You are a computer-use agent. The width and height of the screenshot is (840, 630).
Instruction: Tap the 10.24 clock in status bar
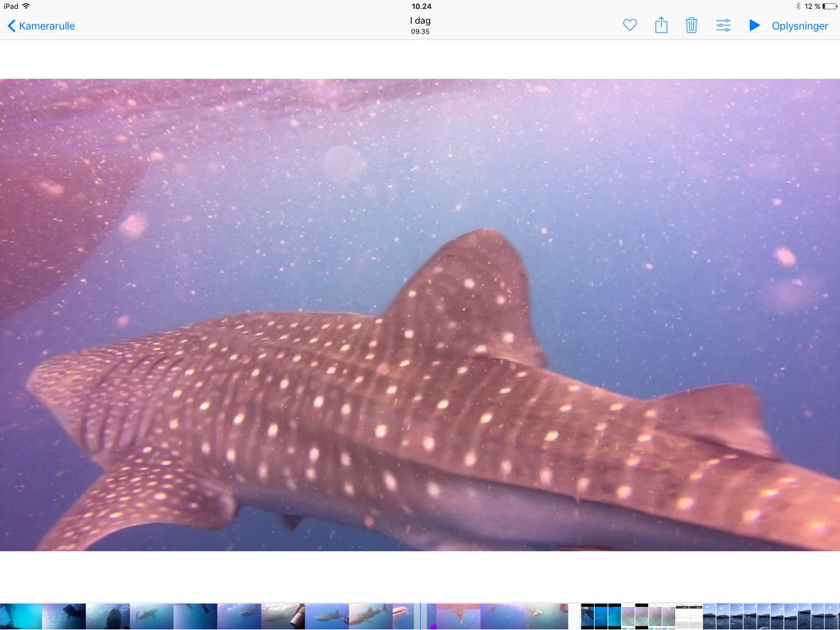(x=421, y=7)
